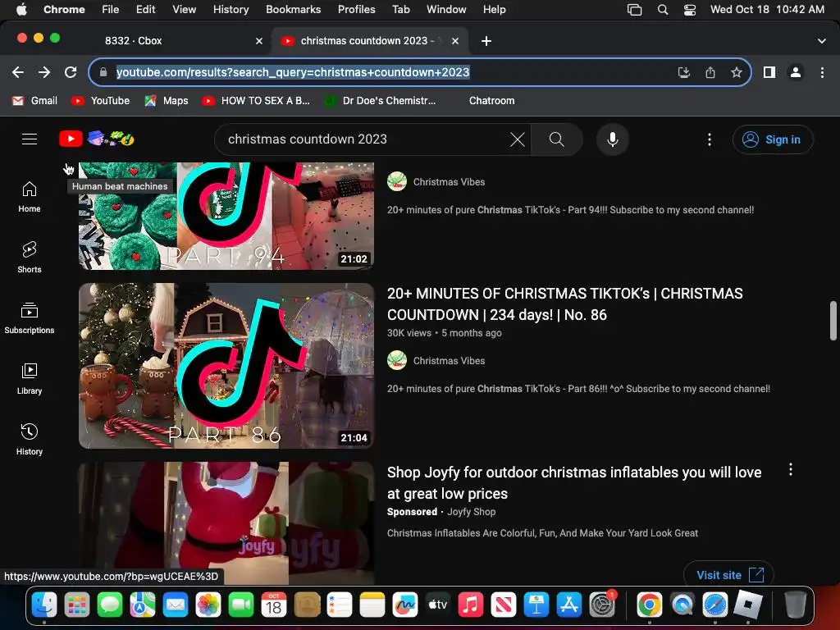Open Library in the sidebar
Viewport: 840px width, 630px height.
30,379
